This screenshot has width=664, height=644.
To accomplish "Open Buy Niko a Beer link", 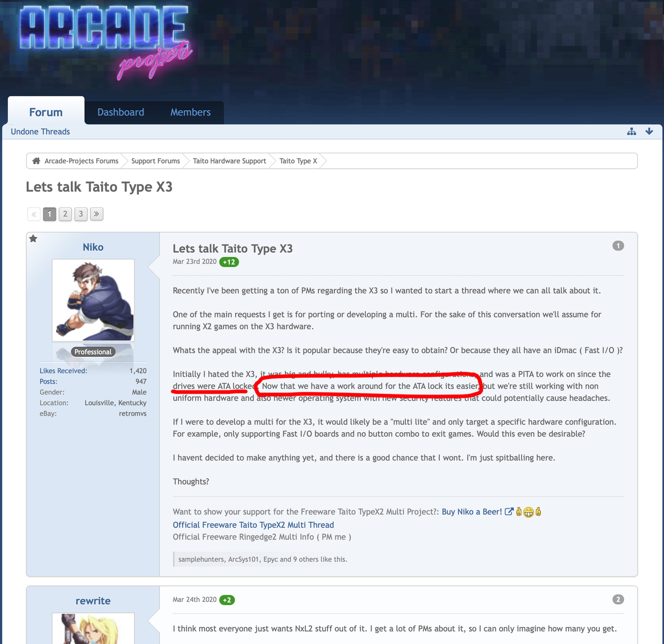I will (472, 512).
